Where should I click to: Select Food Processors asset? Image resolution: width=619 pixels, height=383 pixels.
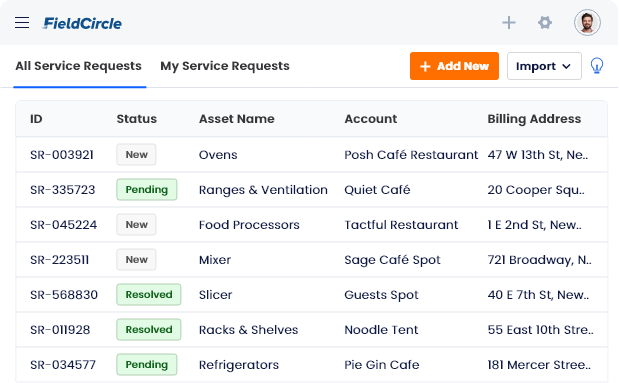(x=249, y=225)
